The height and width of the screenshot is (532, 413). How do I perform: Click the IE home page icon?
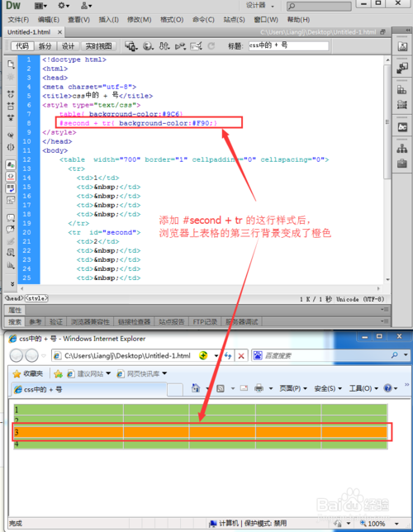coord(196,388)
